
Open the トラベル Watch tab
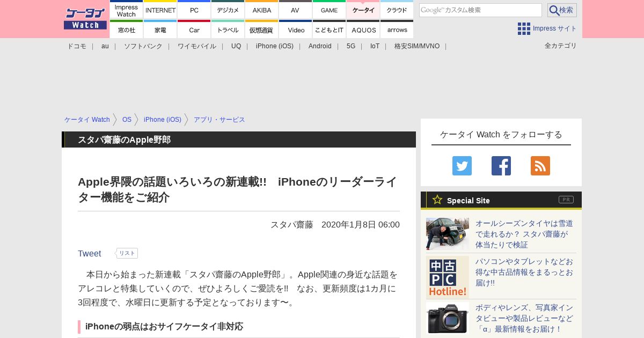pos(228,30)
